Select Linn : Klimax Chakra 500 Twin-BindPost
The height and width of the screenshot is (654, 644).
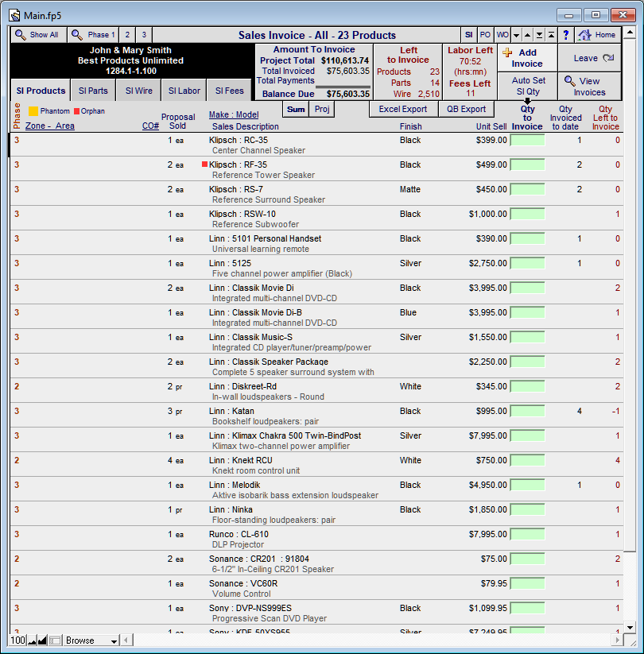pos(285,435)
